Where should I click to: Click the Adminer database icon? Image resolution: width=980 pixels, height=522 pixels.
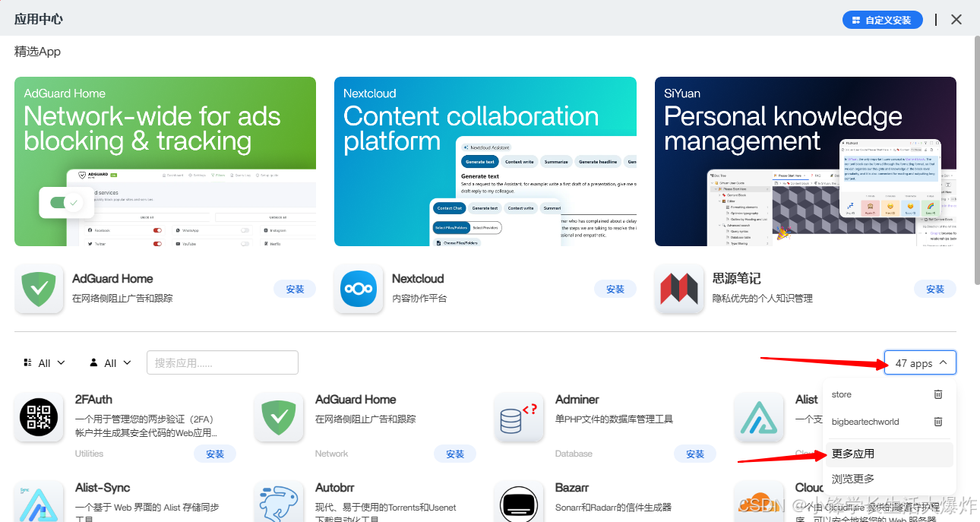click(519, 417)
